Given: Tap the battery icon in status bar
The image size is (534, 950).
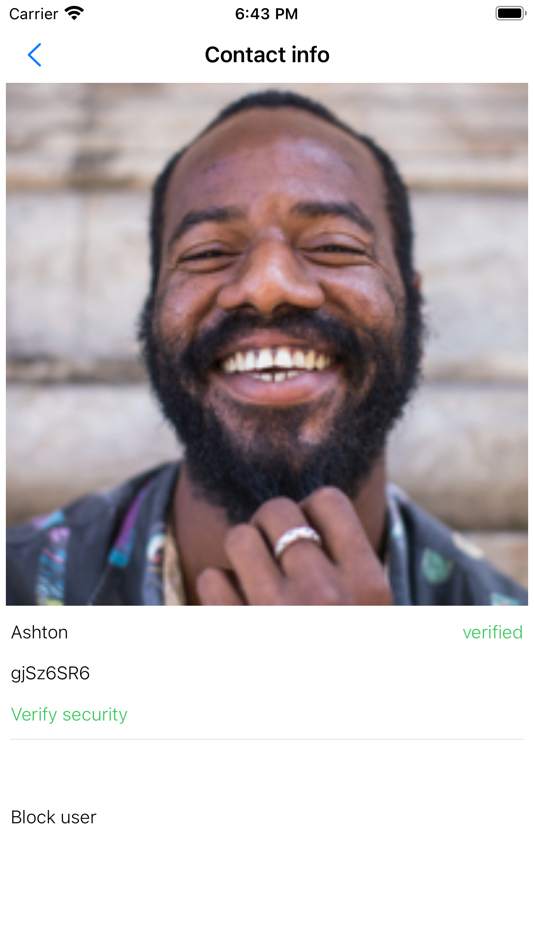Looking at the screenshot, I should (510, 13).
